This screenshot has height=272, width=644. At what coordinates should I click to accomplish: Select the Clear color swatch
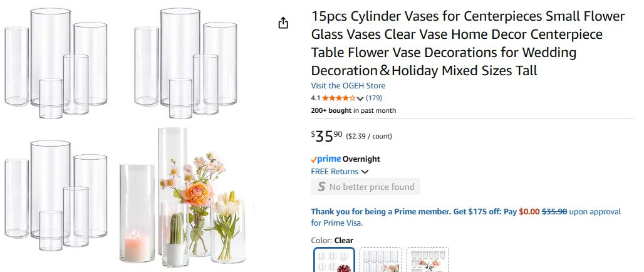click(334, 260)
